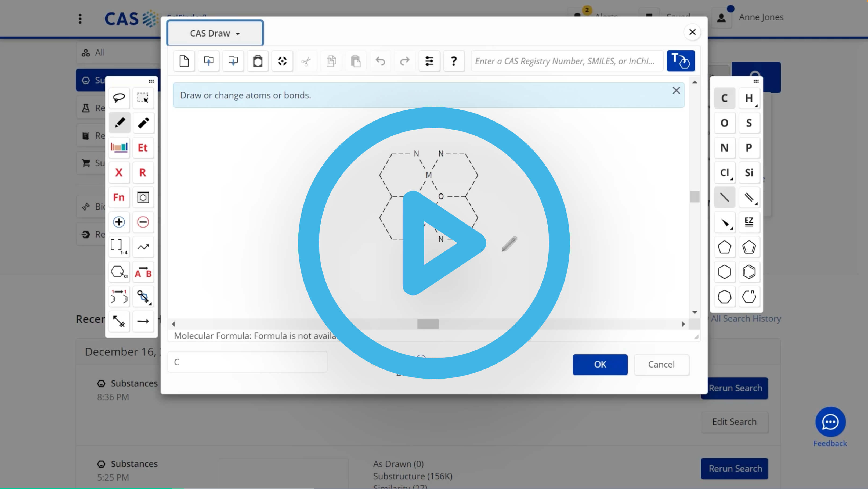Redo the last drawing action

pos(405,61)
